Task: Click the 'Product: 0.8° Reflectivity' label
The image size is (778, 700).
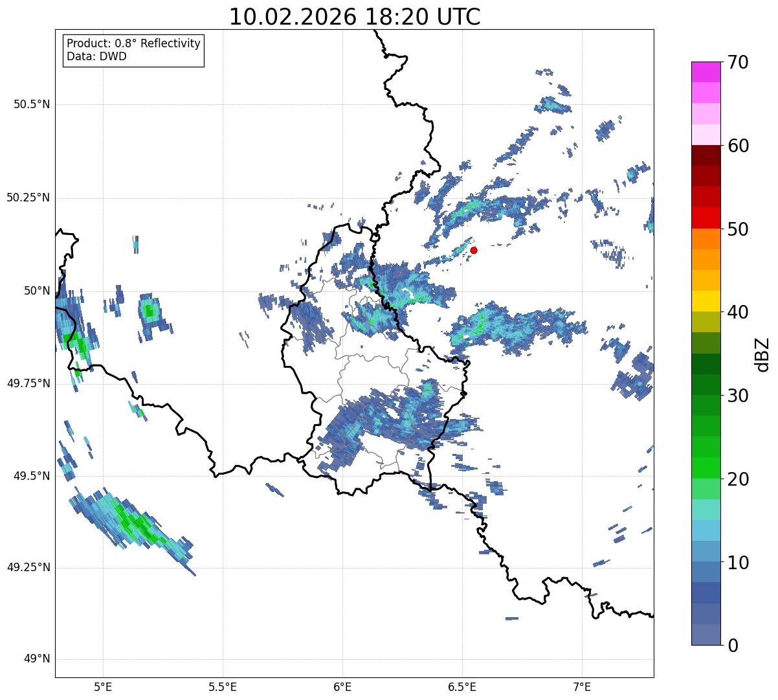Action: tap(134, 43)
